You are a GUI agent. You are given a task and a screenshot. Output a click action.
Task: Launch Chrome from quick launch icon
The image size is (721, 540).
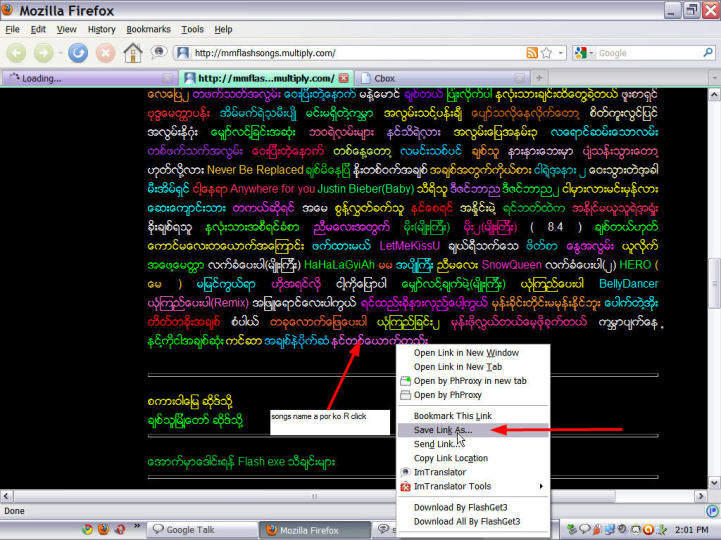tap(87, 529)
